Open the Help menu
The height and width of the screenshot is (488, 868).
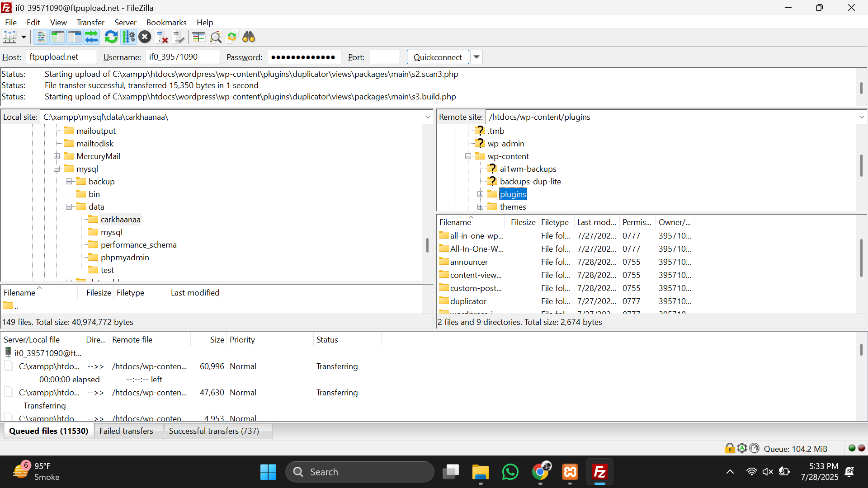[205, 22]
